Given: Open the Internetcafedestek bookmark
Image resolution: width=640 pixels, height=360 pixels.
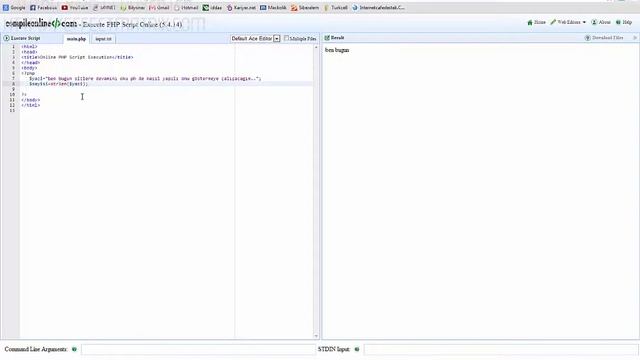Looking at the screenshot, I should pos(378,7).
